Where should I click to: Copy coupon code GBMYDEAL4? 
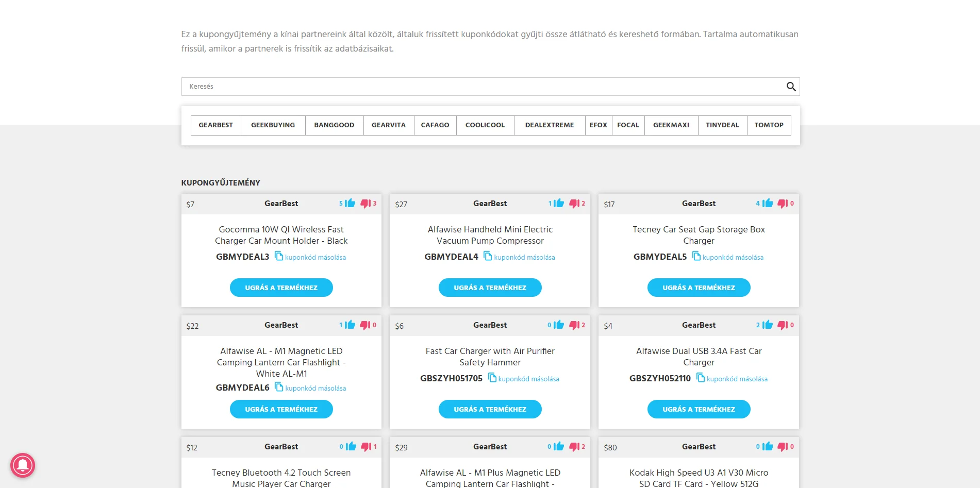pyautogui.click(x=519, y=257)
